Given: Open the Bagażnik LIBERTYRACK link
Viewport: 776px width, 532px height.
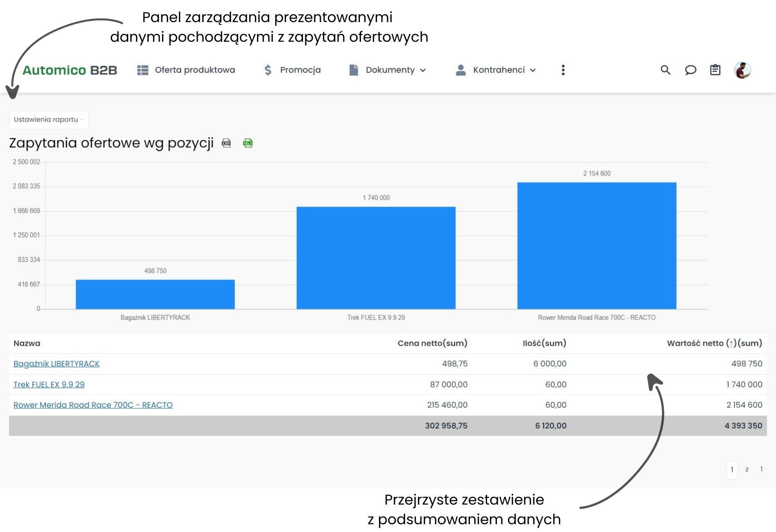Looking at the screenshot, I should 56,364.
